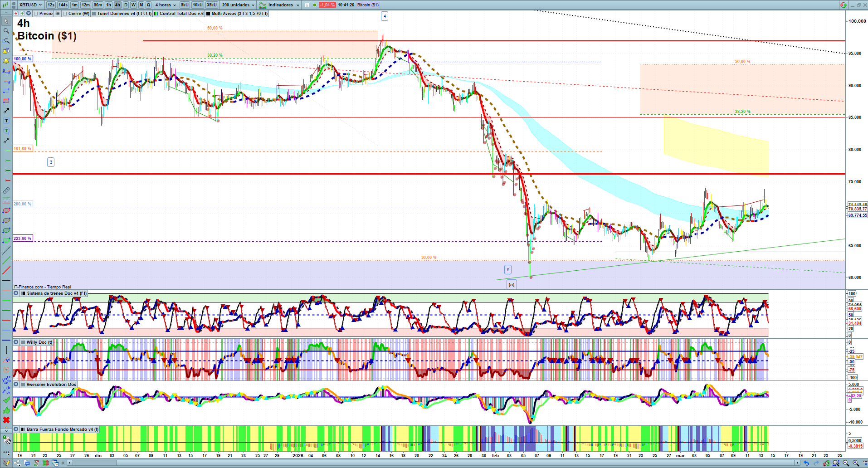Click the 10kU units button
The width and height of the screenshot is (868, 468).
click(197, 5)
